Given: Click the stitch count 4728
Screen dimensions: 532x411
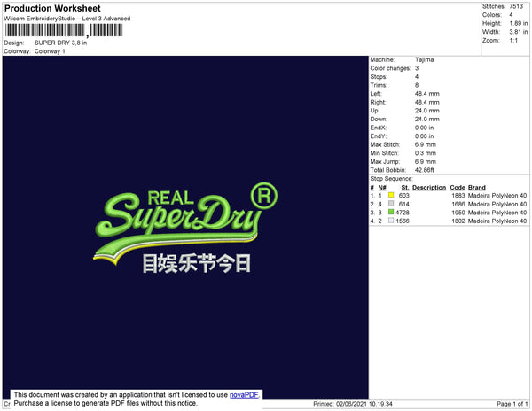Looking at the screenshot, I should point(403,213).
